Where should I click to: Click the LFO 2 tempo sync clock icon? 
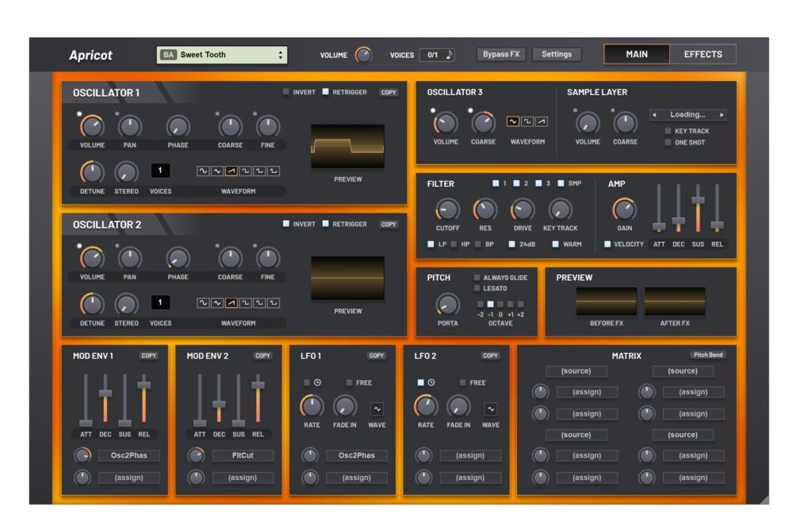(431, 382)
